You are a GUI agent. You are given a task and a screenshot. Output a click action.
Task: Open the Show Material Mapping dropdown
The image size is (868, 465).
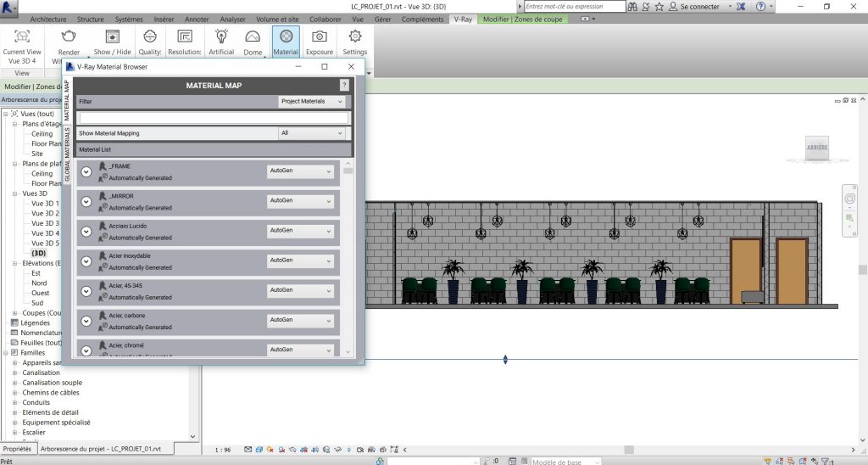pyautogui.click(x=313, y=133)
